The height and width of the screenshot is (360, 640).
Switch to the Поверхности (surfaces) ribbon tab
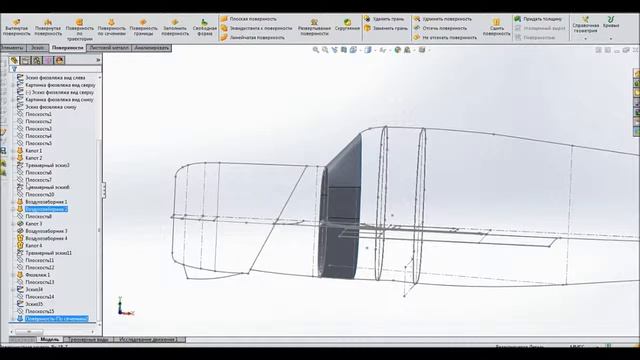pos(68,48)
